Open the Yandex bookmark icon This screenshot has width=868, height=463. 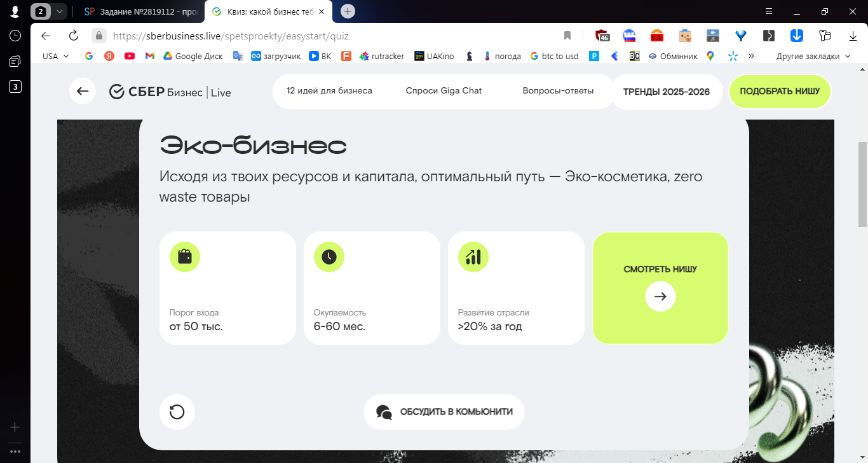(109, 56)
